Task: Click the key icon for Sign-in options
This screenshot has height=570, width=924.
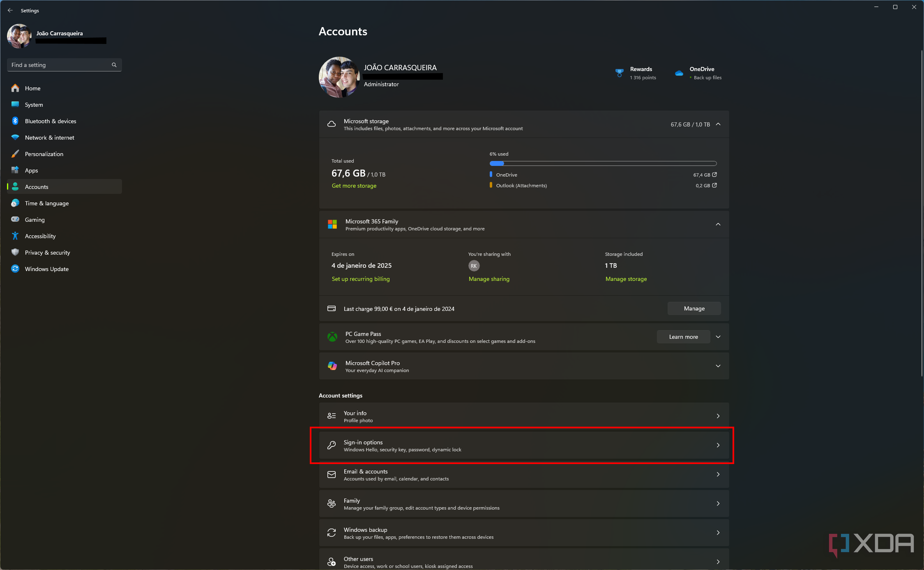Action: coord(332,445)
